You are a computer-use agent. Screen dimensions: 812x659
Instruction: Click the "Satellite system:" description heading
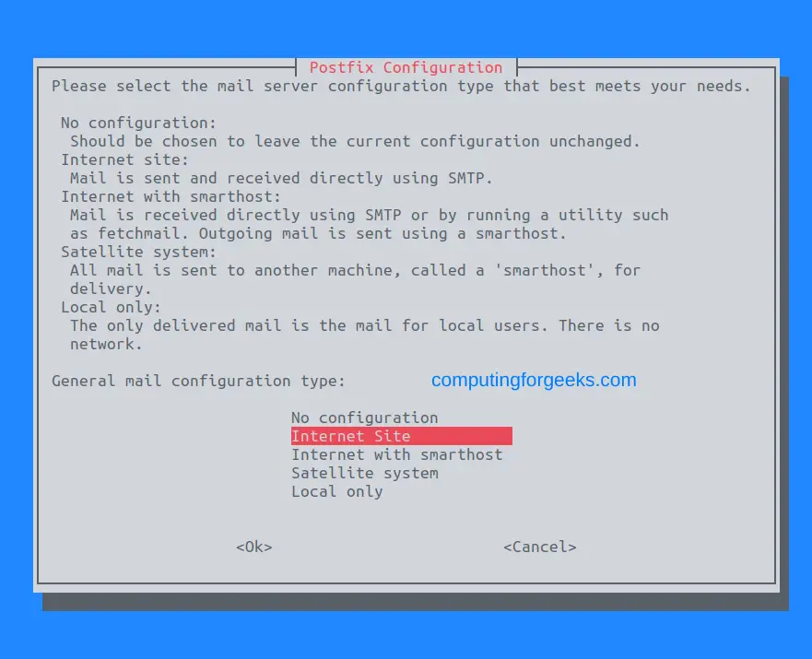[138, 253]
